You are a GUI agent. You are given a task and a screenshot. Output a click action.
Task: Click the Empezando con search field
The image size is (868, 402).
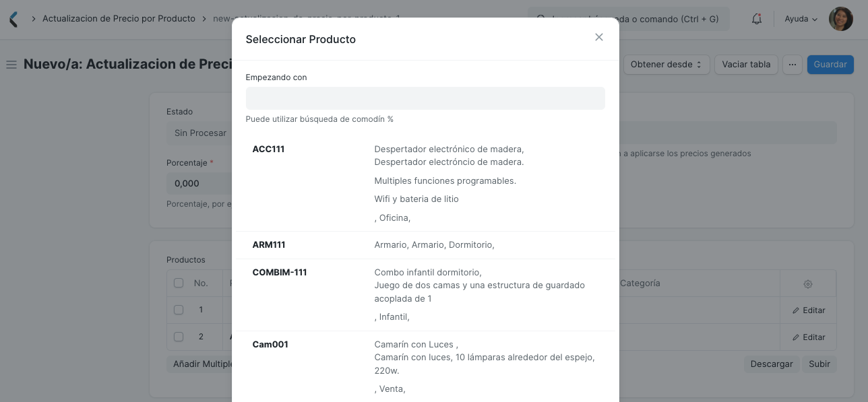pos(425,98)
